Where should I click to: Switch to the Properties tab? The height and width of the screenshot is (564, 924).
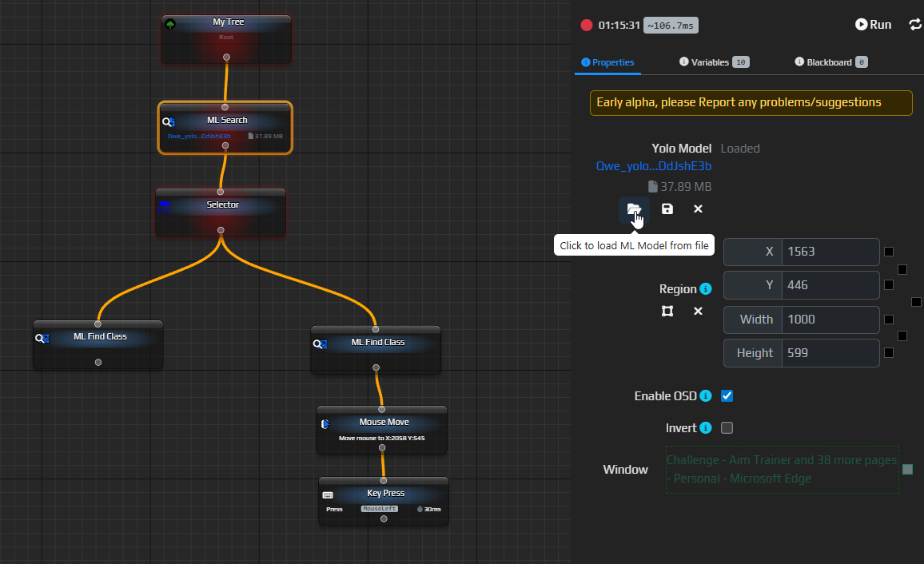tap(607, 62)
